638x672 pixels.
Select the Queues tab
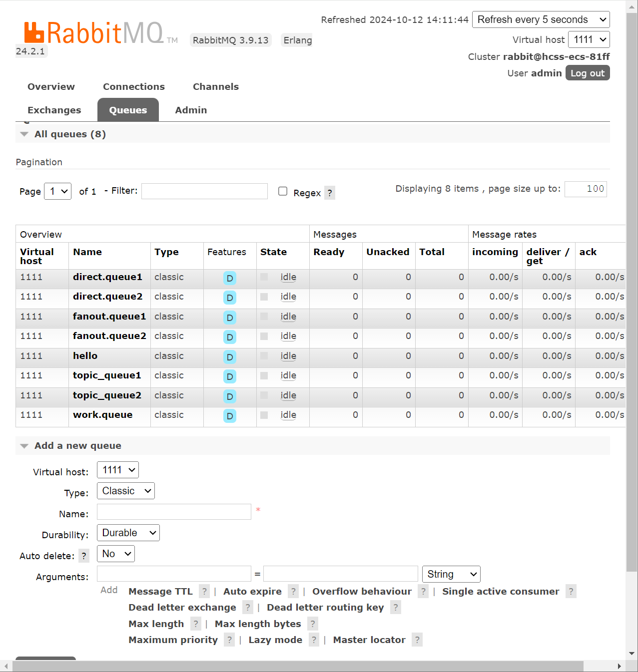(x=128, y=110)
